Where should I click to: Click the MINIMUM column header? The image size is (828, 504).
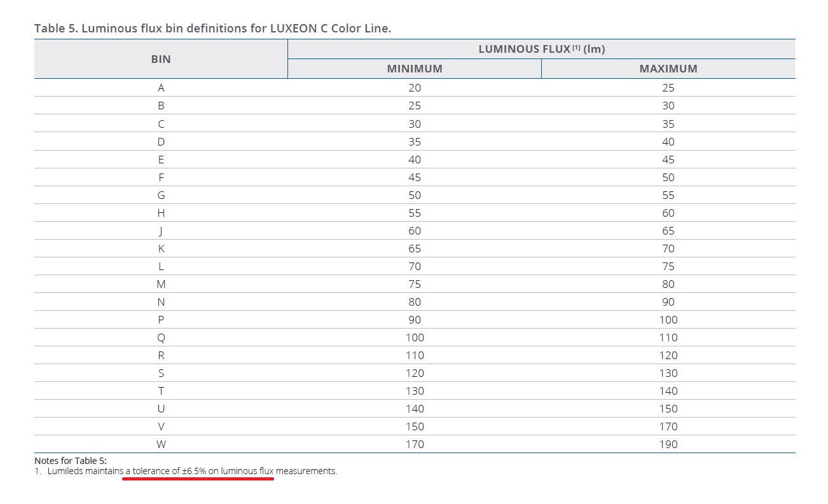click(415, 69)
